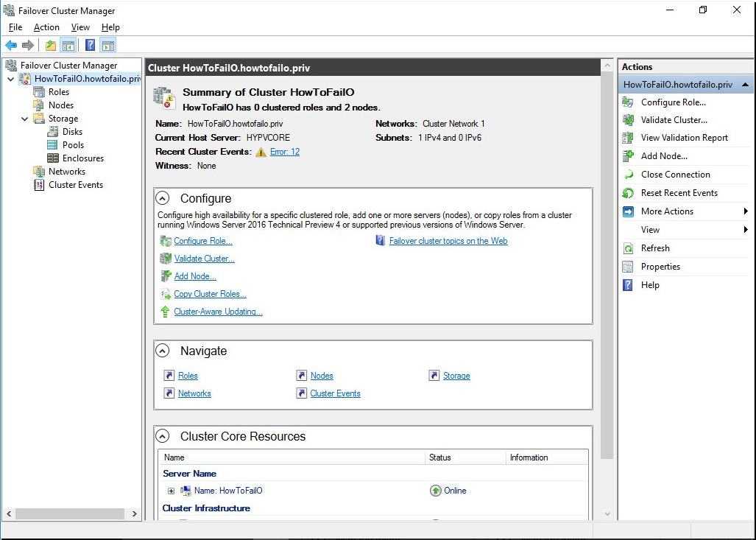Viewport: 756px width, 540px height.
Task: Select the Nodes icon in the tree
Action: click(38, 105)
